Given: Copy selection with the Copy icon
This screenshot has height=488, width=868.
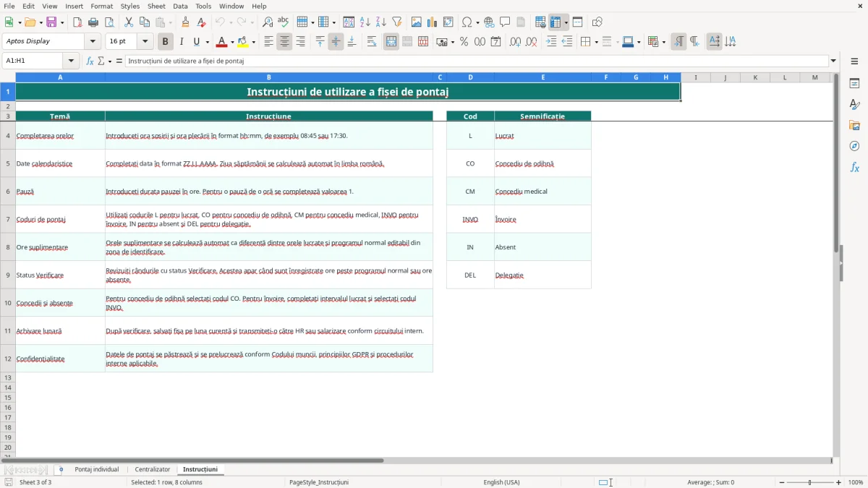Looking at the screenshot, I should point(145,22).
